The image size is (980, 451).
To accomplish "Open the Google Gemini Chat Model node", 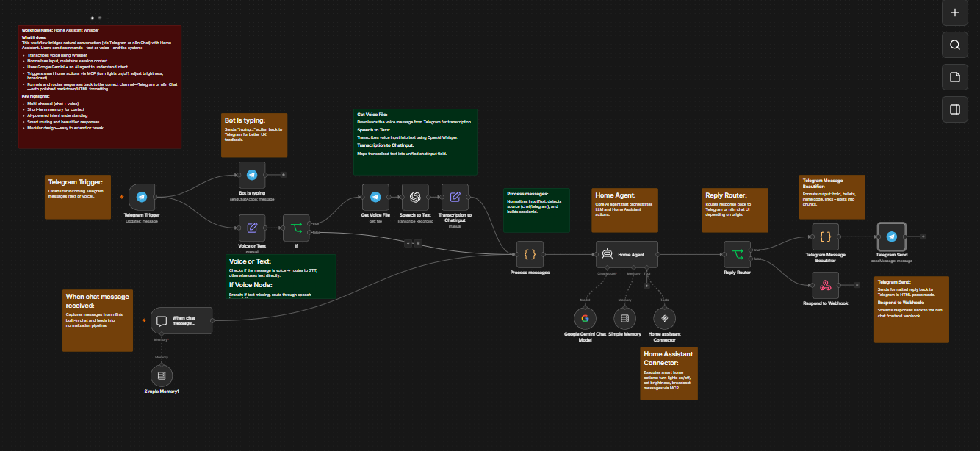I will click(x=585, y=318).
